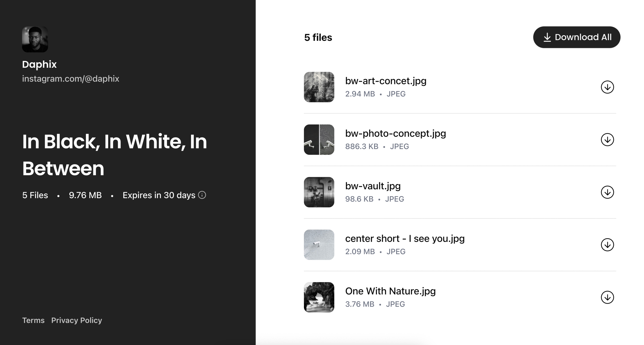644x345 pixels.
Task: Download the bw-art-concet.jpg file
Action: tap(607, 87)
